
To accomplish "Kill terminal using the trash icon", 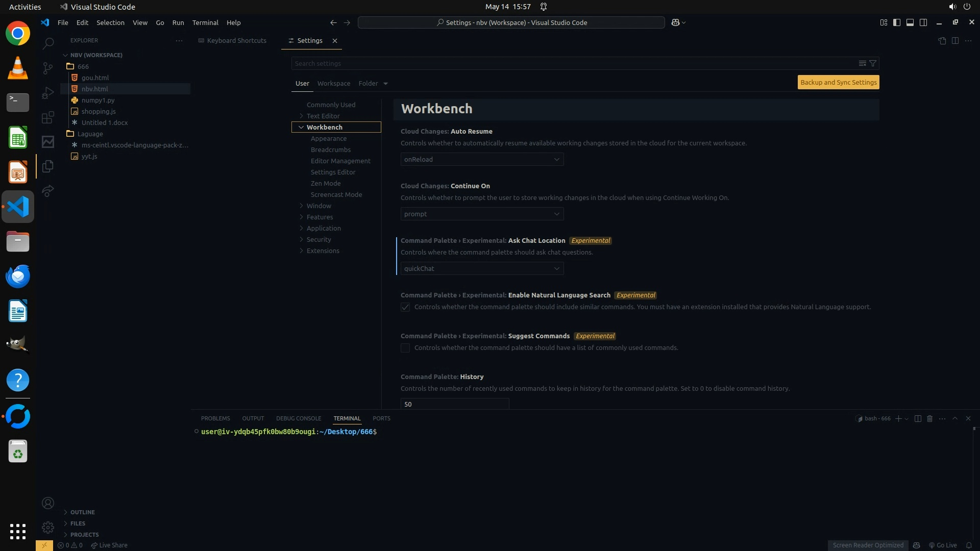I will 929,418.
